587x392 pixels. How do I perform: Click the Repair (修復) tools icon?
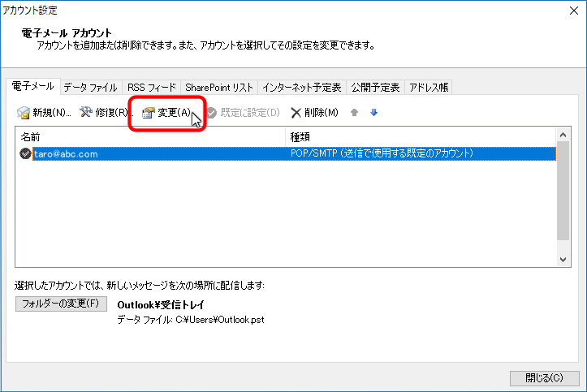tap(86, 113)
